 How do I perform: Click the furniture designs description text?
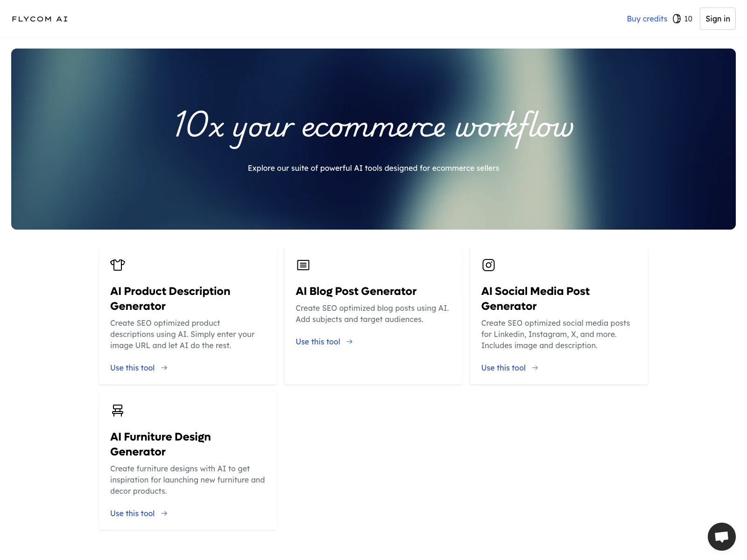(x=187, y=480)
